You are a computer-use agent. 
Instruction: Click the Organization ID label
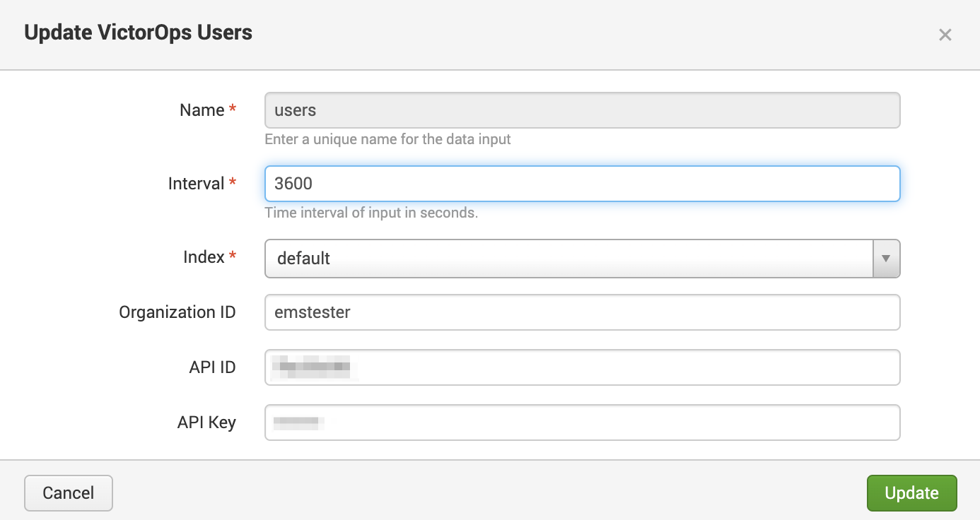[x=177, y=312]
